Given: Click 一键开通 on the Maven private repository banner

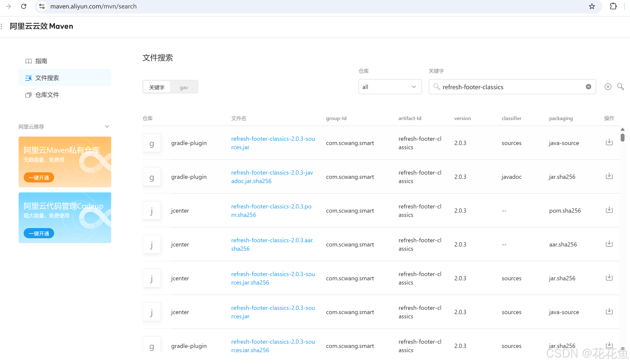Looking at the screenshot, I should (39, 178).
